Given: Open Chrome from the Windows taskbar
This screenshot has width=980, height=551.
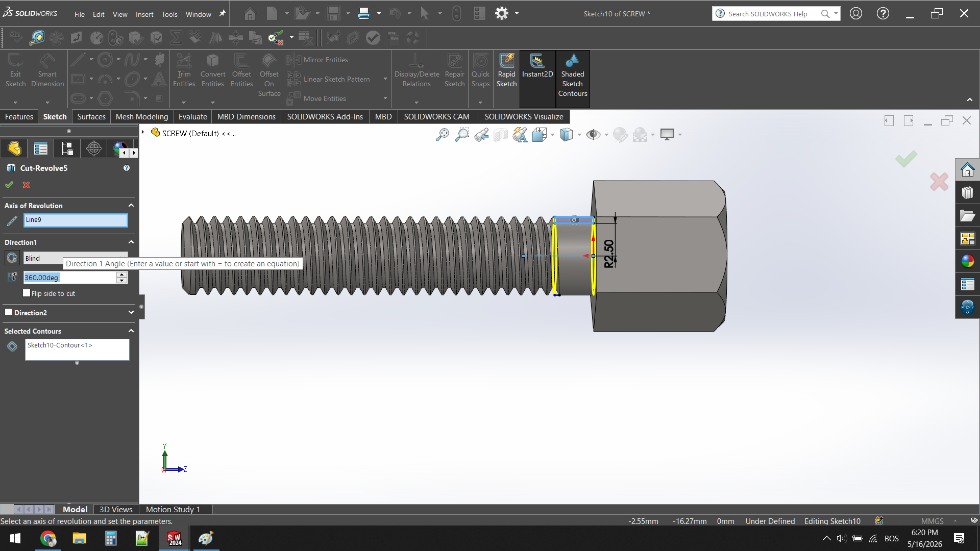Looking at the screenshot, I should [48, 539].
